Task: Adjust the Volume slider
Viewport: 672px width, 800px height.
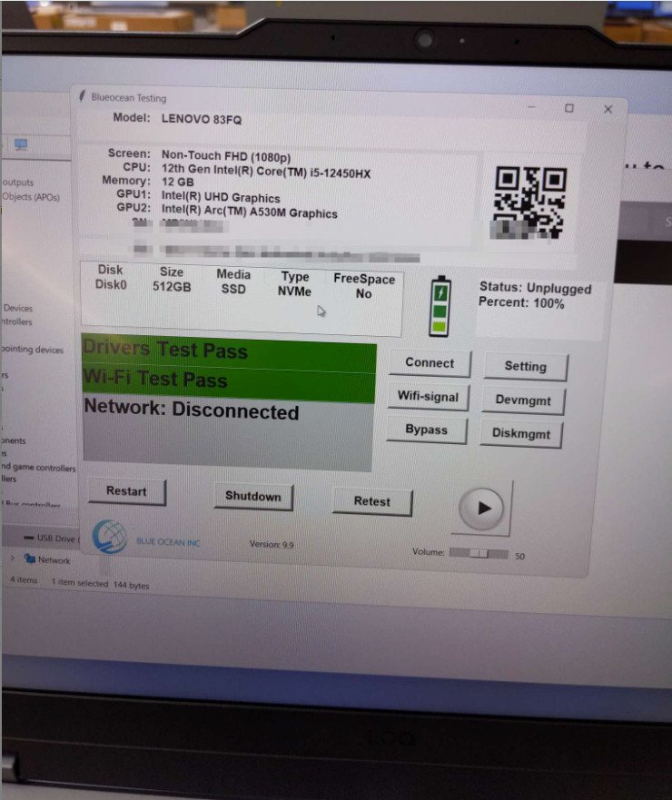Action: [479, 554]
